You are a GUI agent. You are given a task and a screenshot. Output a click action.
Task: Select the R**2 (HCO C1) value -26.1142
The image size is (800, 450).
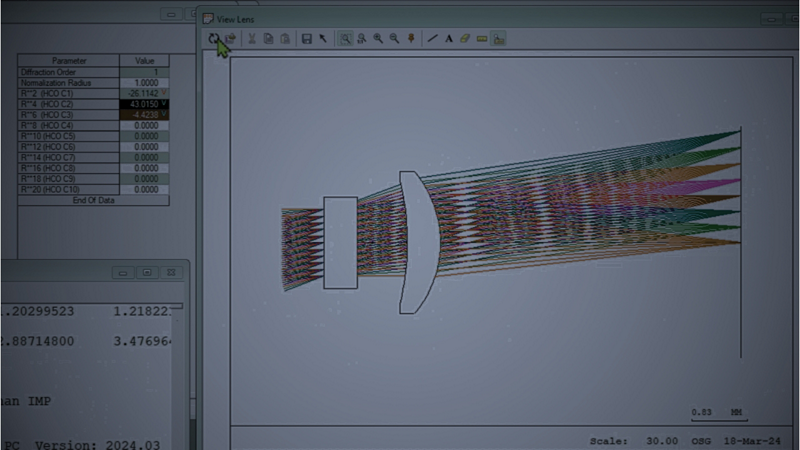[144, 94]
